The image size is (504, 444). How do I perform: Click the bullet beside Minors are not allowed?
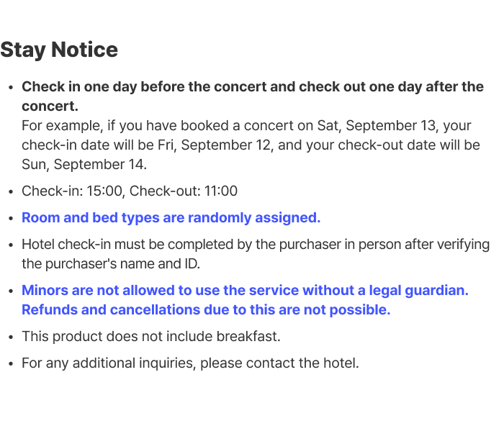point(12,291)
